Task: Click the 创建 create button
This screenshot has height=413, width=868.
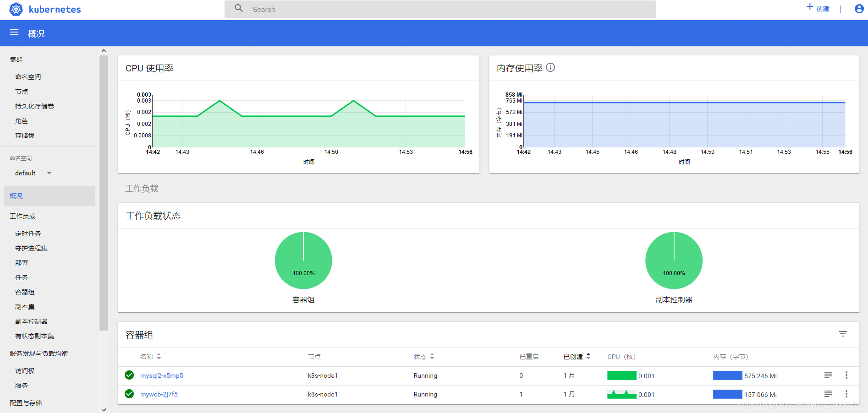Action: [x=818, y=9]
